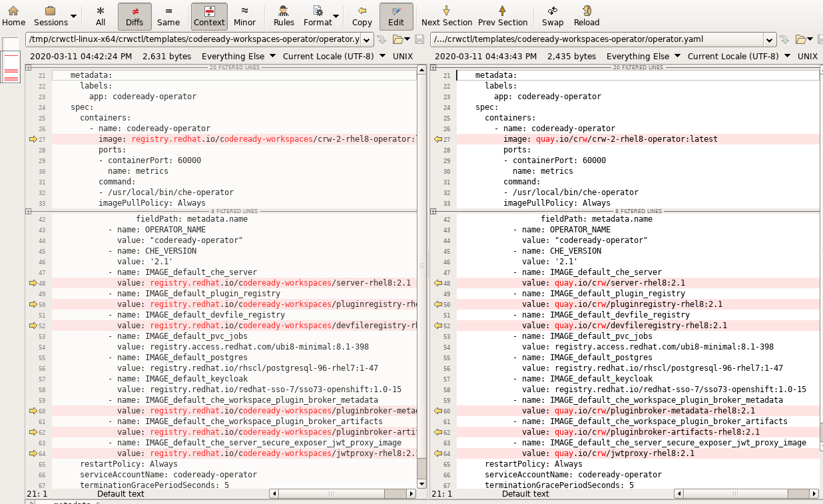Click the yellow arrow at right line 27

(x=438, y=139)
